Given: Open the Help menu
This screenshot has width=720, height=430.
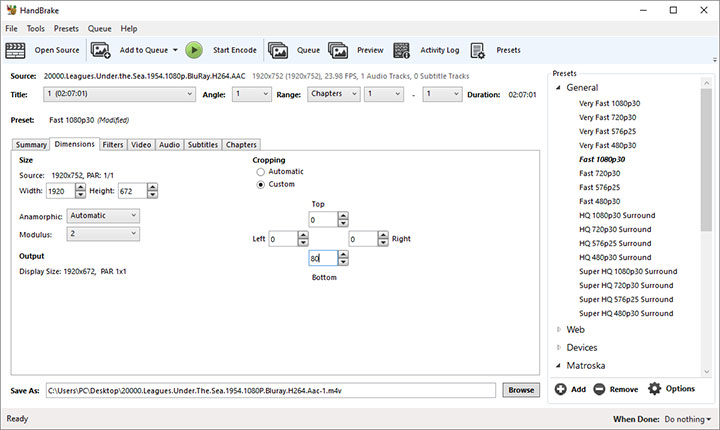Looking at the screenshot, I should point(129,28).
